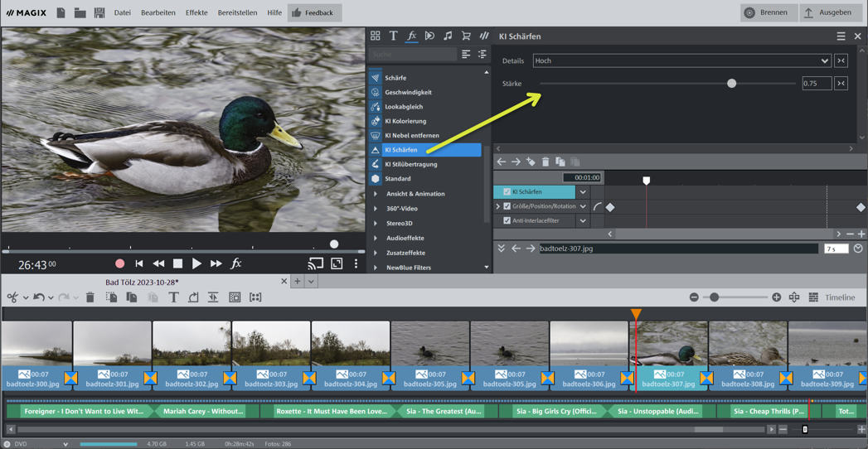
Task: Open the Details dropdown showing Hoch
Action: coord(682,60)
